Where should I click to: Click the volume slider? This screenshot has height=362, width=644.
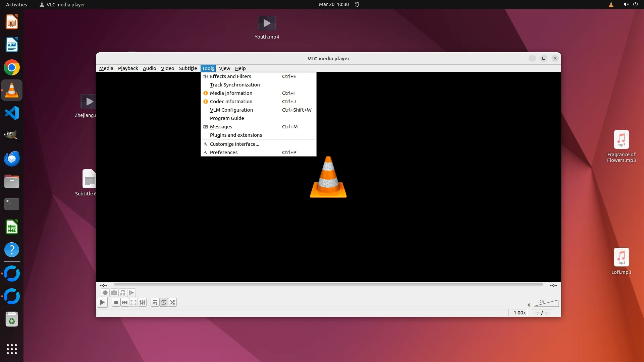[547, 304]
